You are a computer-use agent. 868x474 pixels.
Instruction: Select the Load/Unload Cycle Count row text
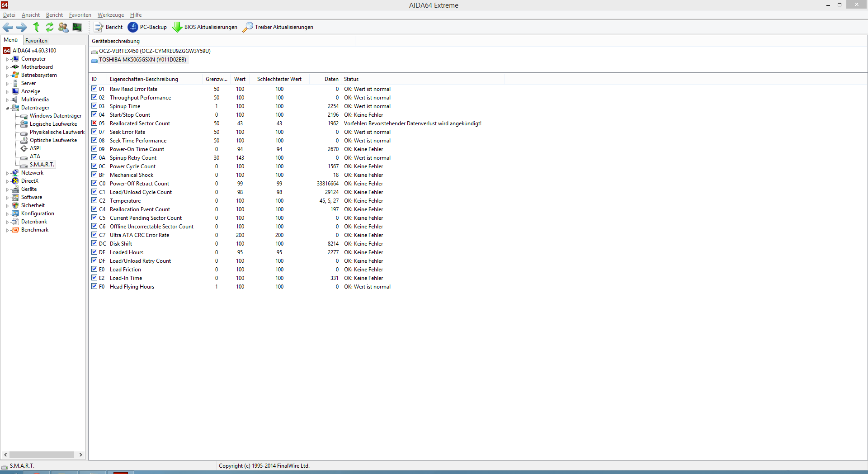pyautogui.click(x=141, y=192)
